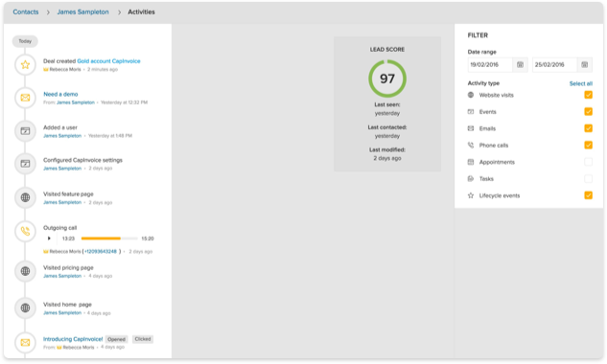Click the end date field 25/02/2016
The height and width of the screenshot is (364, 607).
click(555, 64)
